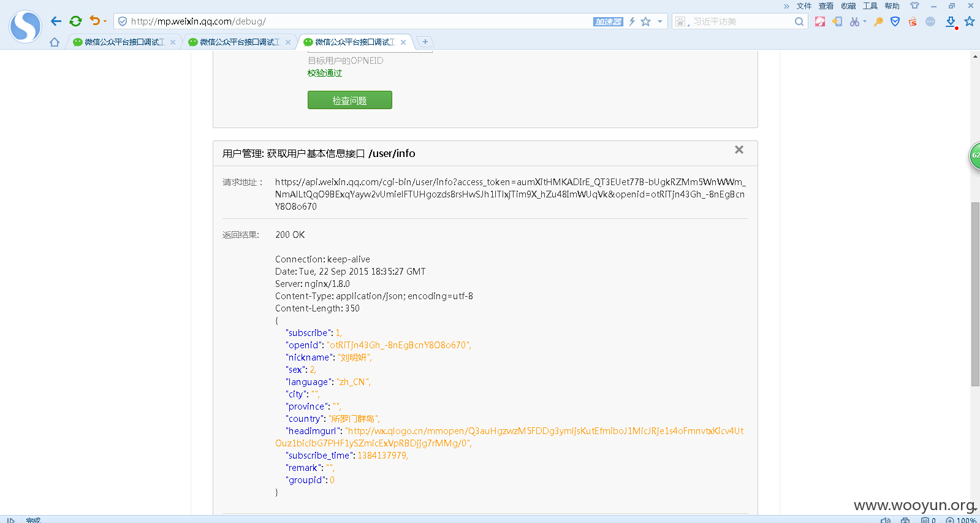Screen dimensions: 980x523
Task: Click the scrollbar up arrow
Action: click(x=975, y=56)
